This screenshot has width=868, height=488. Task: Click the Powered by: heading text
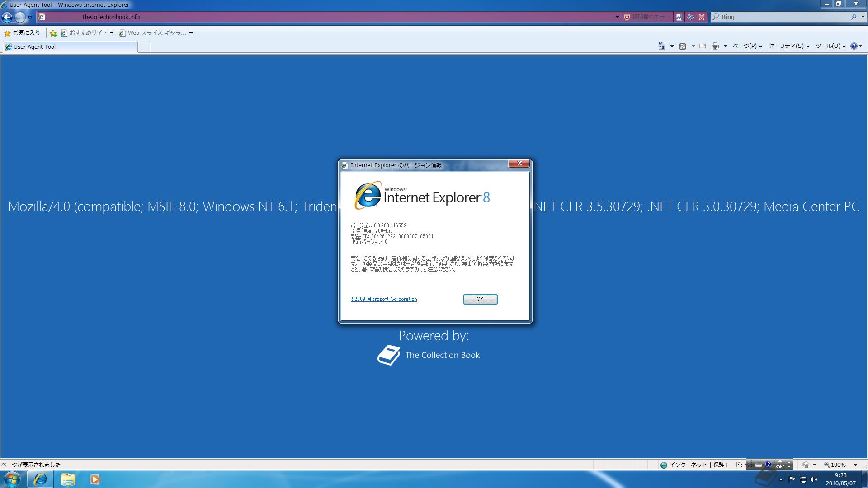click(434, 336)
